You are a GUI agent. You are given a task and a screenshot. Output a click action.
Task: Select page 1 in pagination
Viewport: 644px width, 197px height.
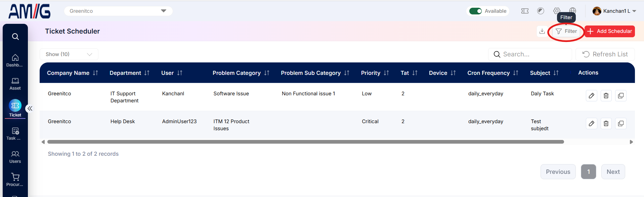[589, 172]
